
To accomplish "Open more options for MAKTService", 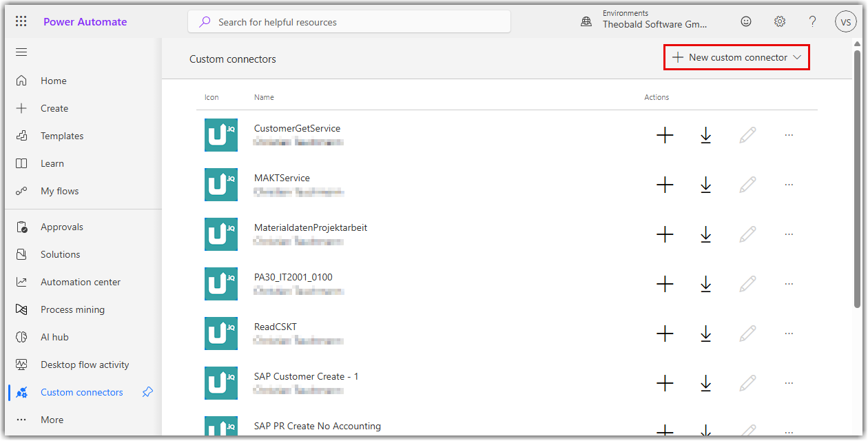I will pos(789,185).
